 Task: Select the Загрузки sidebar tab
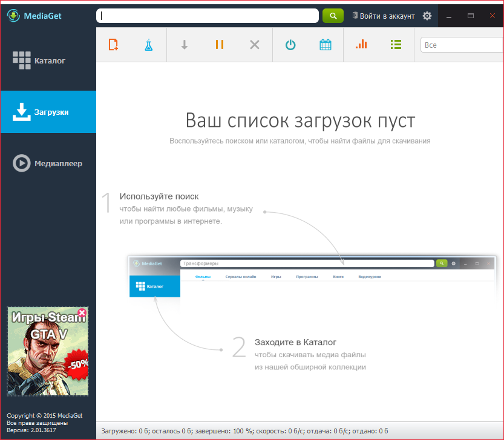click(48, 112)
